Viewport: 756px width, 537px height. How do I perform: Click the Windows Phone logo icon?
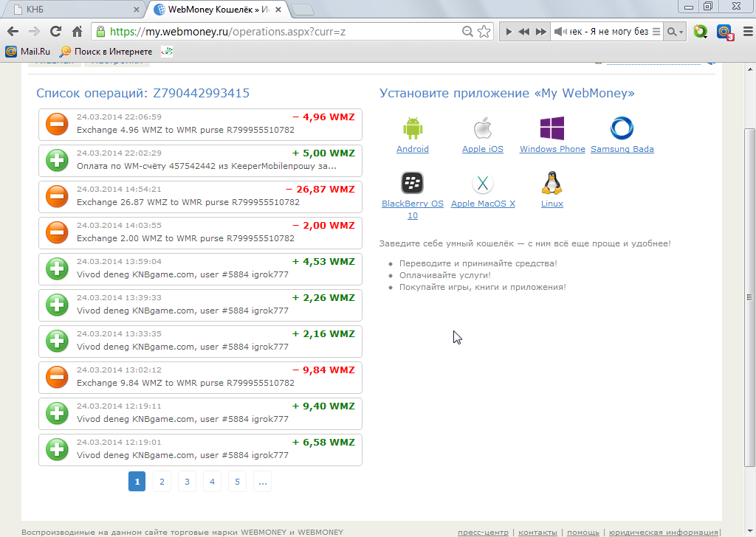coord(552,128)
